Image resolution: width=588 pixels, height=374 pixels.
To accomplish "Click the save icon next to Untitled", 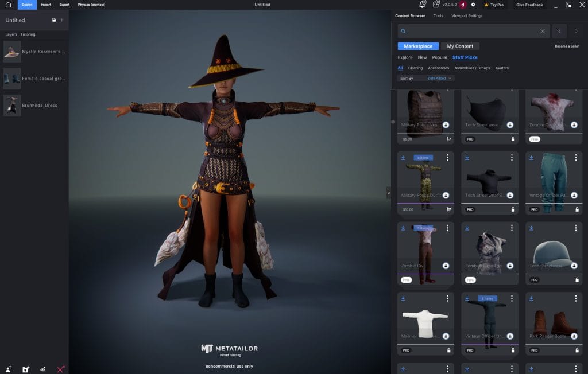I will (54, 20).
